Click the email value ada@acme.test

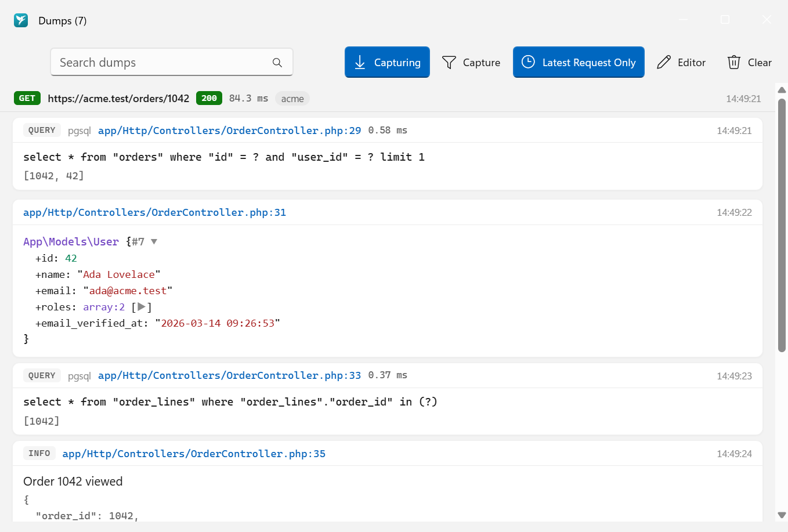pos(128,291)
